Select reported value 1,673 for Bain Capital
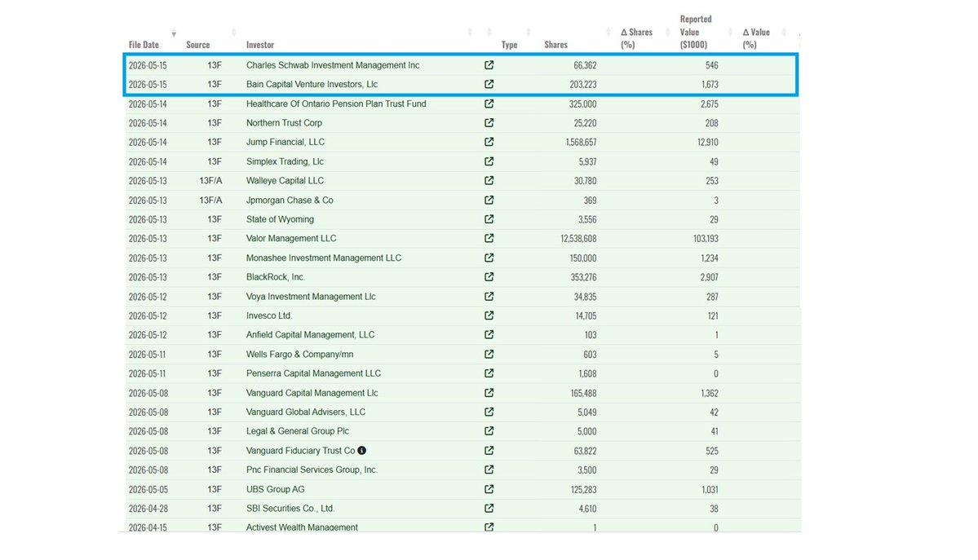The width and height of the screenshot is (978, 560). tap(709, 84)
